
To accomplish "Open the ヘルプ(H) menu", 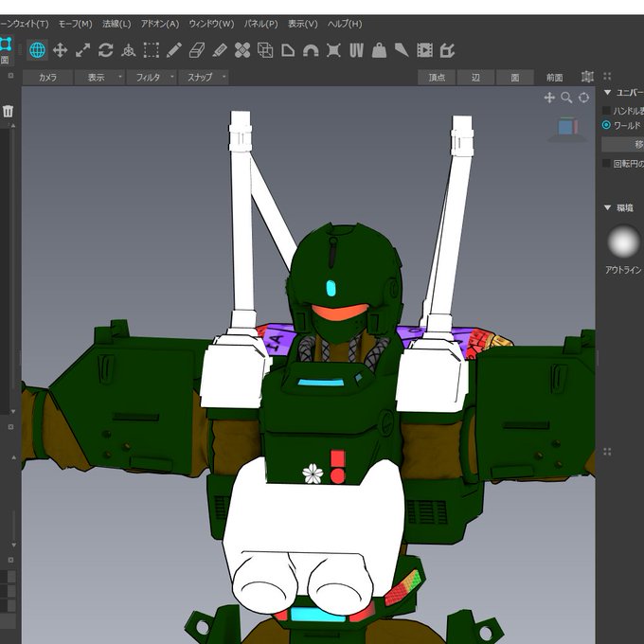I will point(345,24).
